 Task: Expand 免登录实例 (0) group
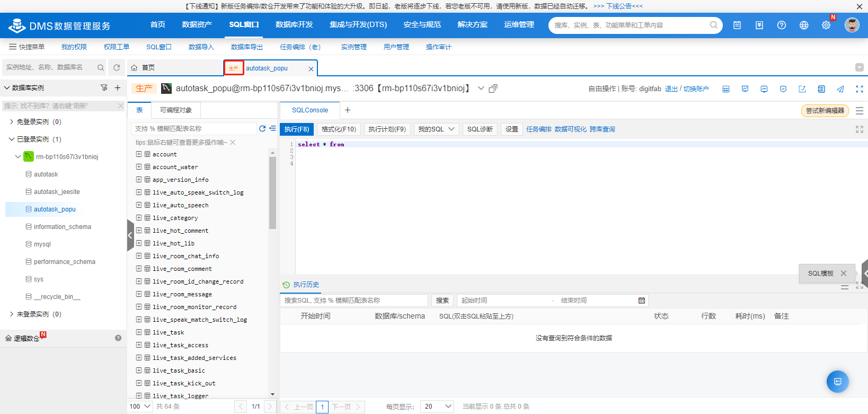point(12,122)
